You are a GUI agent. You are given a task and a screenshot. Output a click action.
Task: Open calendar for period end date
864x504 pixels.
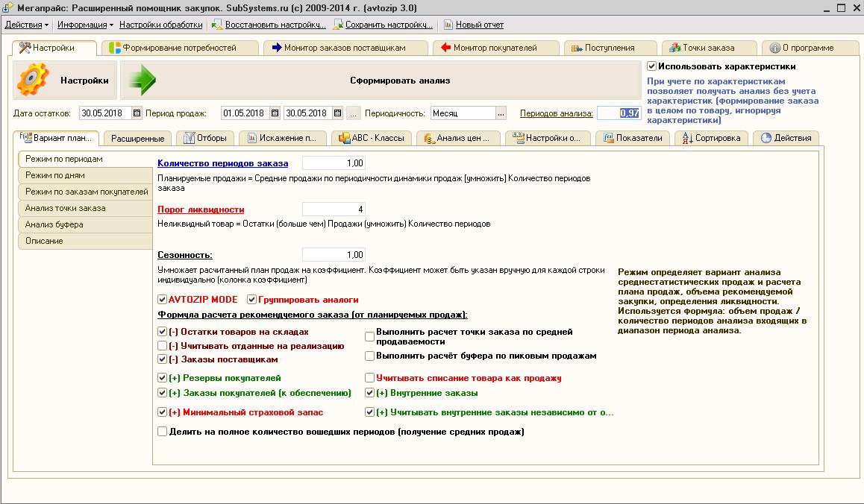(x=338, y=113)
